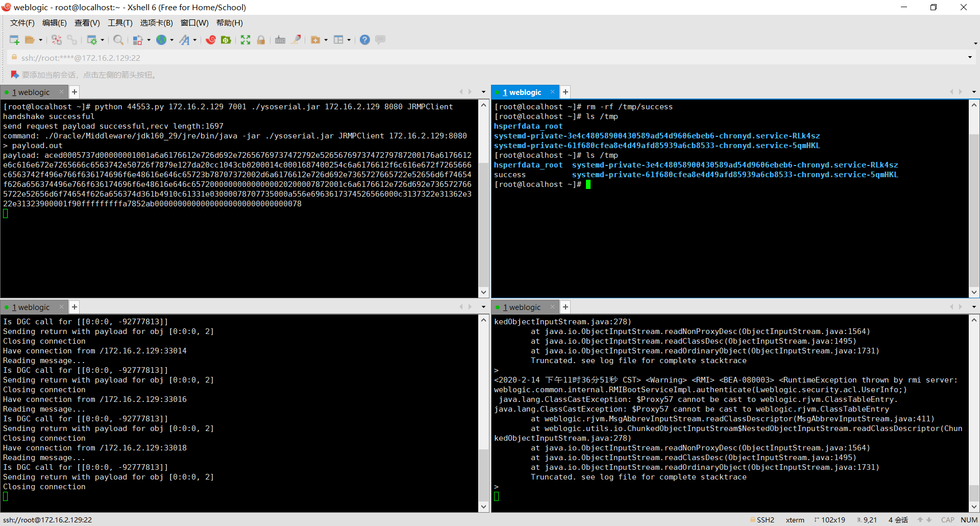Click the Reconnect chain-link icon

click(72, 40)
